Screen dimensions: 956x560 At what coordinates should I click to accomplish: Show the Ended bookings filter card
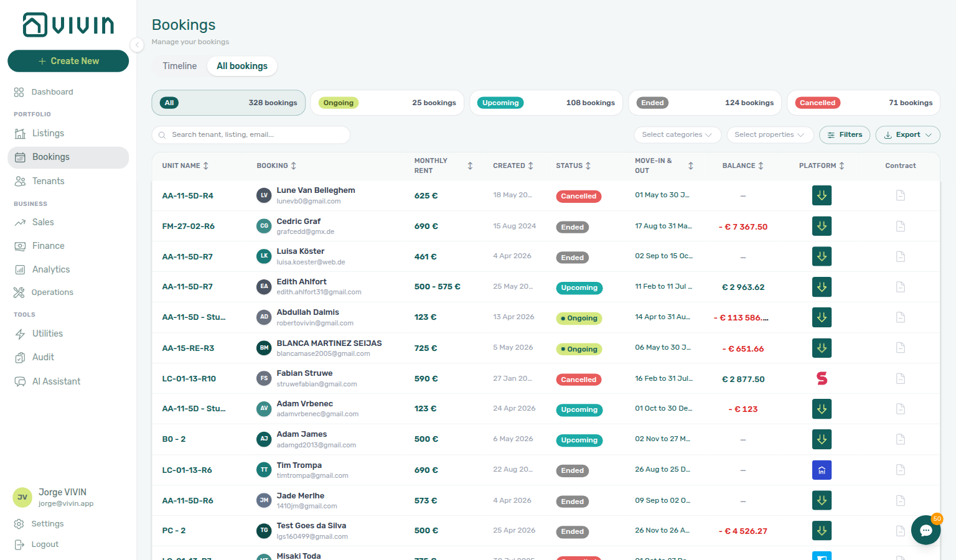pyautogui.click(x=705, y=103)
